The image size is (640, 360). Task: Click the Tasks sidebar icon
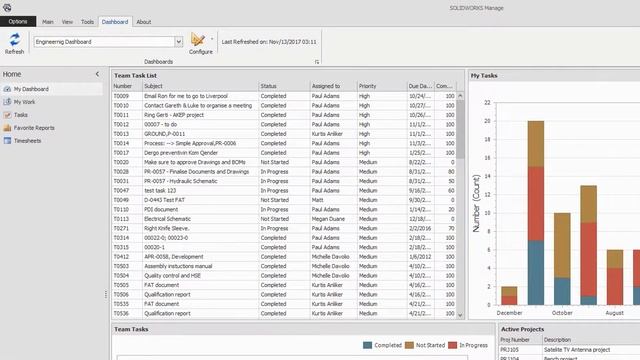7,115
